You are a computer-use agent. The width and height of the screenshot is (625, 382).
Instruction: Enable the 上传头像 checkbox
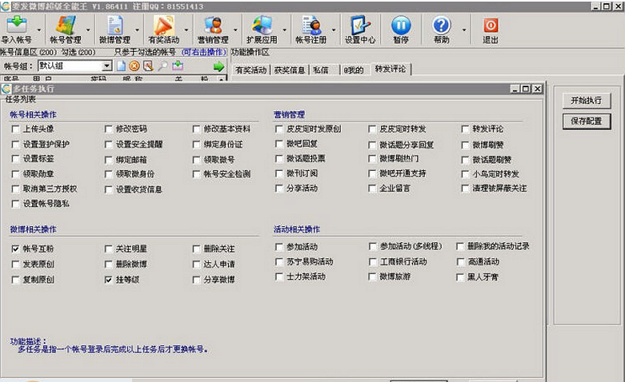pos(16,129)
